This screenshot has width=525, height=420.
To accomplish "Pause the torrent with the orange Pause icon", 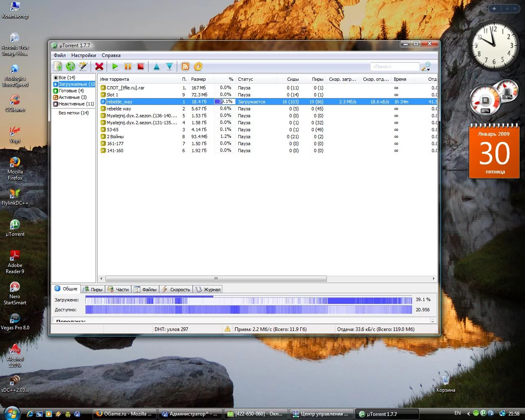I will (128, 66).
